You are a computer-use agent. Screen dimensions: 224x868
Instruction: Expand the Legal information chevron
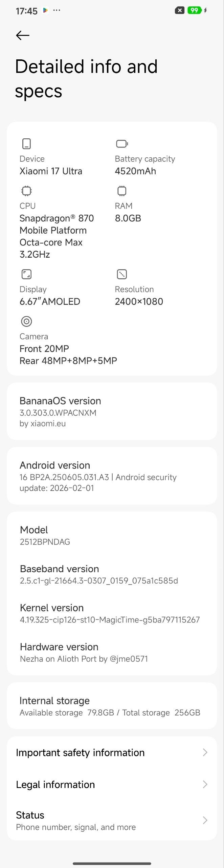(x=205, y=784)
